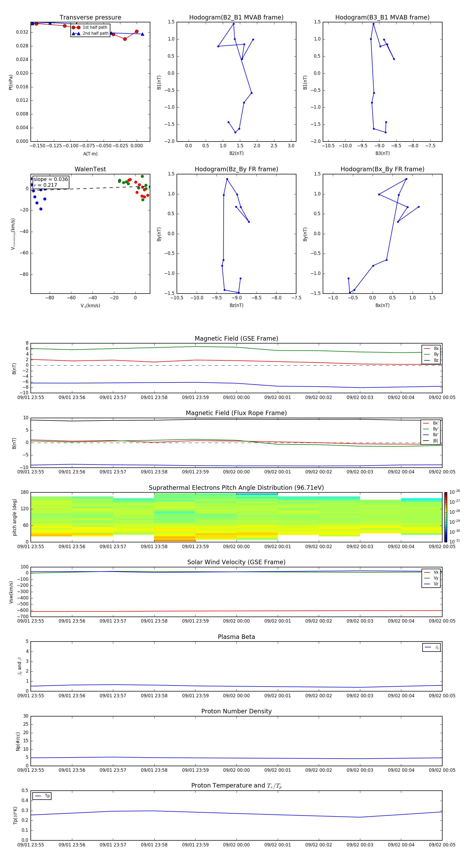Viewport: 473px width, 868px height.
Task: Click the 'Solar Wind Velocity (GSE Frame)' title
Action: click(x=236, y=562)
